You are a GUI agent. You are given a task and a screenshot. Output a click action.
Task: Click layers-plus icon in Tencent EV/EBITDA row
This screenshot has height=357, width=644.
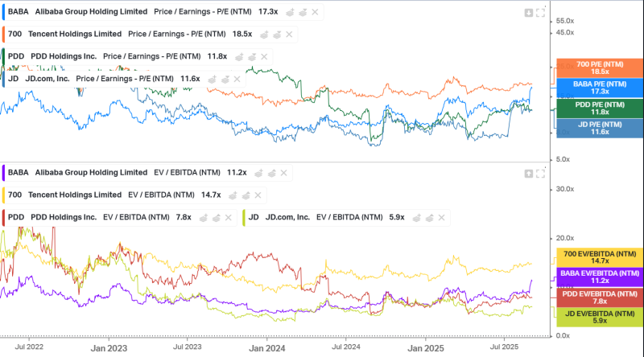(x=233, y=195)
